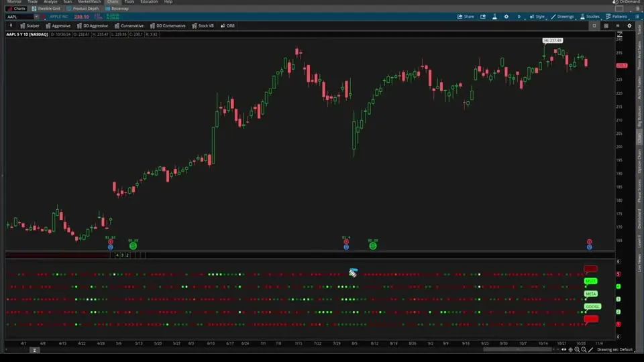Switch to the Flexible Grid sub-tab

coord(46,9)
